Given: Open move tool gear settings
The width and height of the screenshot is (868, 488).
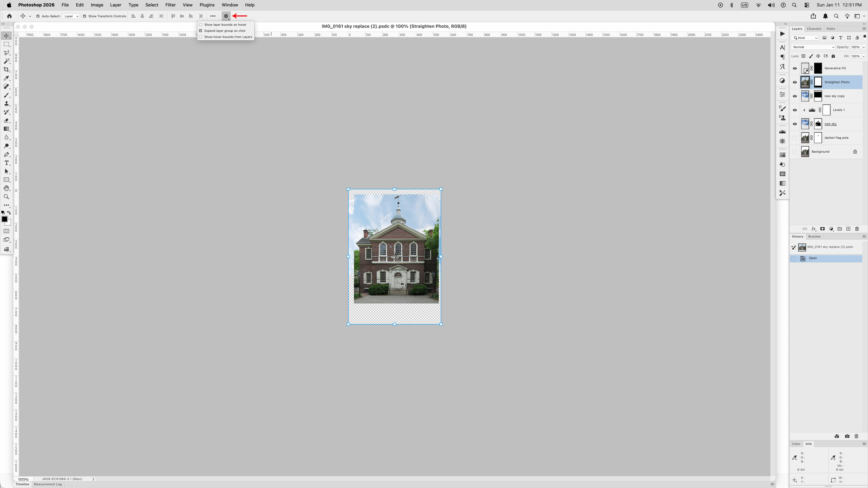Looking at the screenshot, I should coord(226,16).
